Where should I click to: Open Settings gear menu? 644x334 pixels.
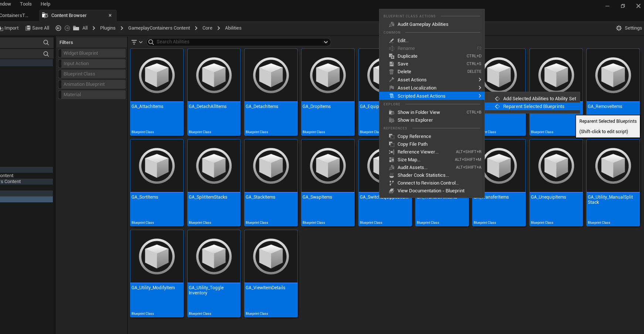628,28
